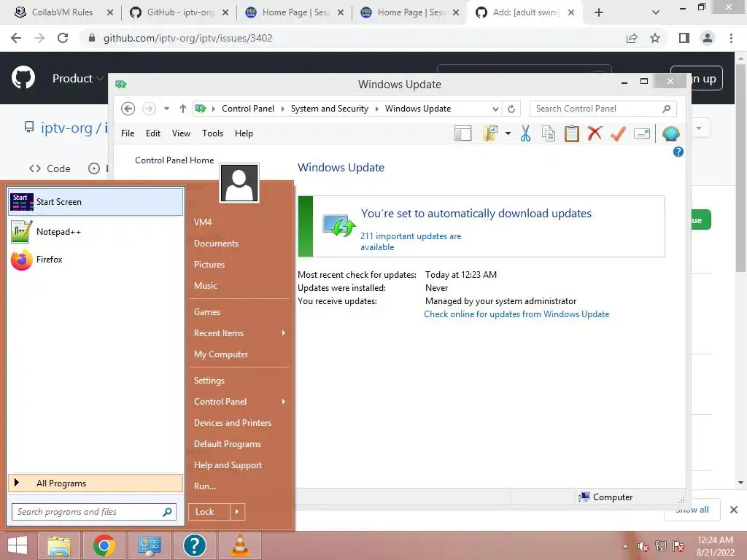The height and width of the screenshot is (560, 747).
Task: Click the Properties card toolbar icon
Action: 642,134
